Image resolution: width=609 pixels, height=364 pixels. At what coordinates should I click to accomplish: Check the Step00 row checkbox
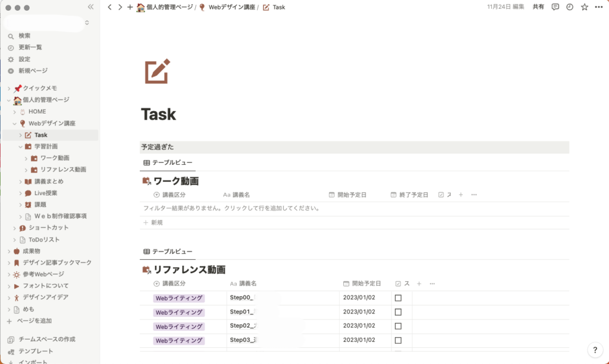coord(398,297)
